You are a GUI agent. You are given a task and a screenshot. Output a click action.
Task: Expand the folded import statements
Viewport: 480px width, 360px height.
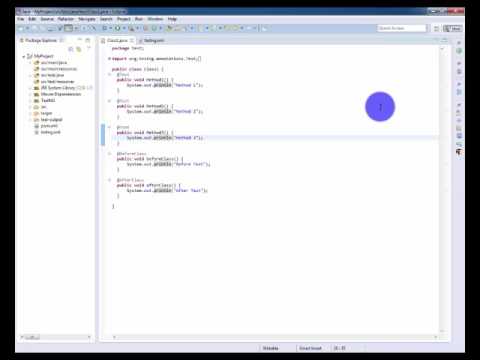(109, 59)
